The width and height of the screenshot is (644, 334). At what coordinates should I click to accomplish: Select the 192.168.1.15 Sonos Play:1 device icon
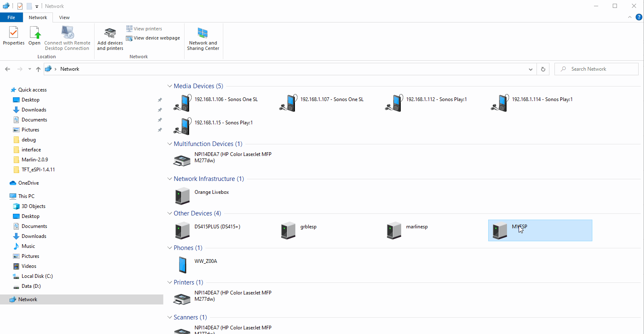tap(182, 126)
